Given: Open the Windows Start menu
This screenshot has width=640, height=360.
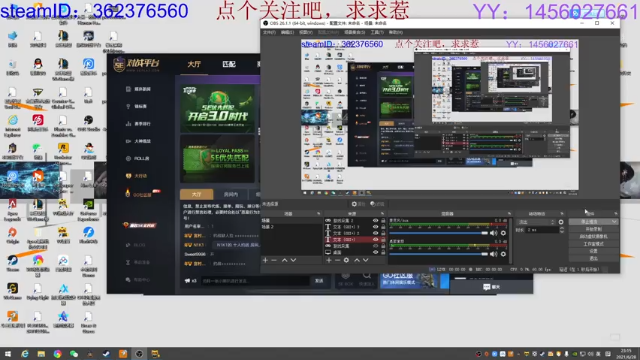Looking at the screenshot, I should [x=8, y=354].
